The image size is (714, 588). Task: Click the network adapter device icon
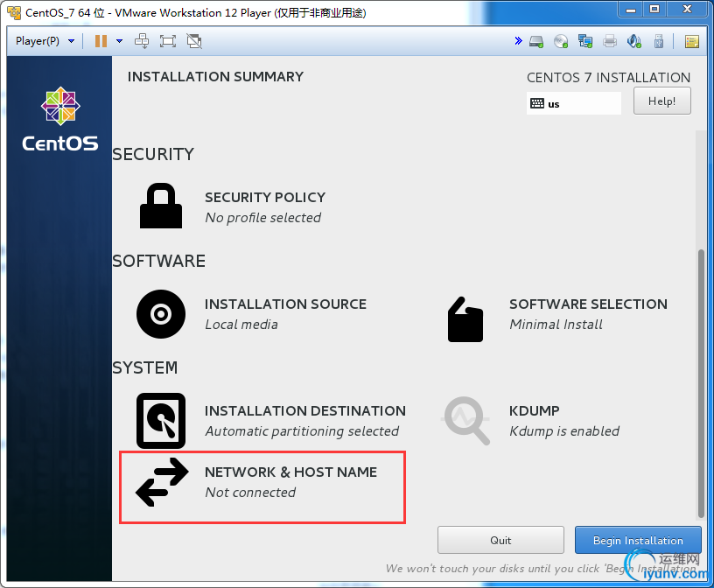coord(585,41)
